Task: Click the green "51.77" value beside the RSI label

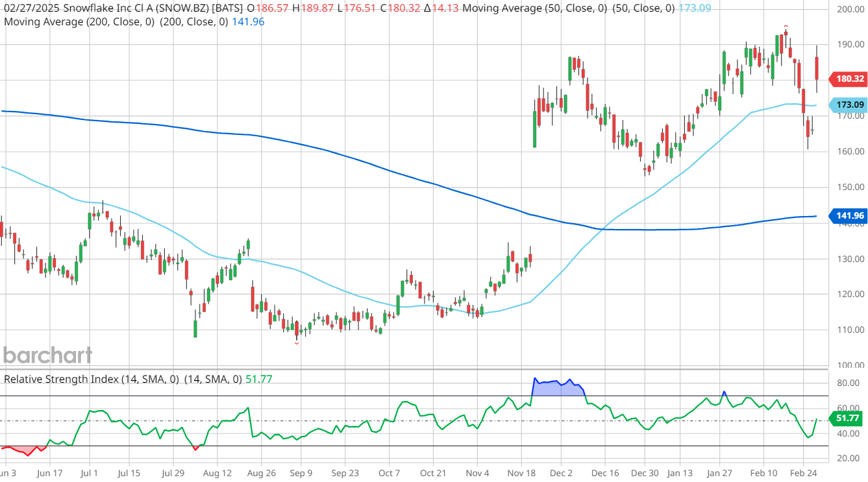Action: coord(259,379)
